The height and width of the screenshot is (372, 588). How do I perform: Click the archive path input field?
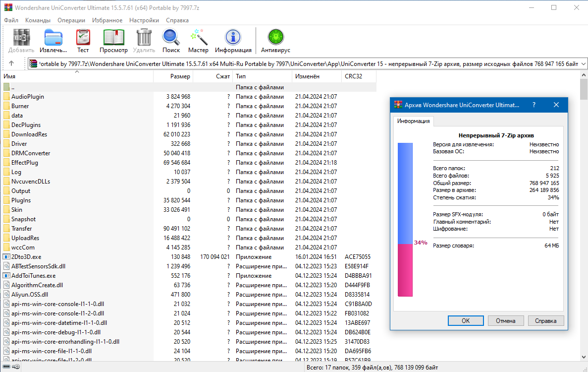308,64
